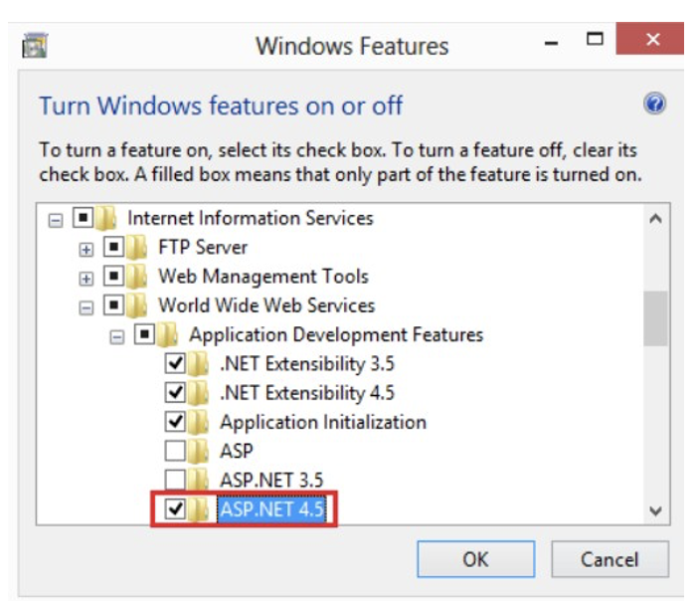Click the vertical scrollbar thumb
The width and height of the screenshot is (700, 603).
click(655, 318)
